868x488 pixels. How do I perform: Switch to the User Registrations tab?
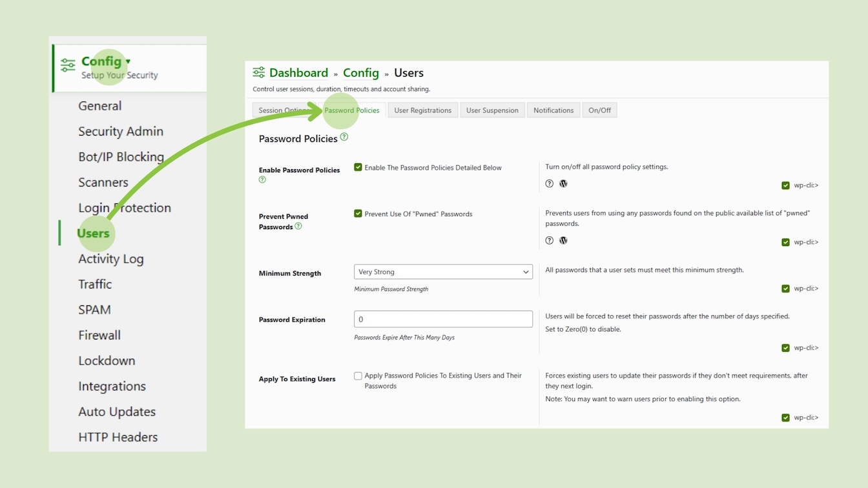422,110
